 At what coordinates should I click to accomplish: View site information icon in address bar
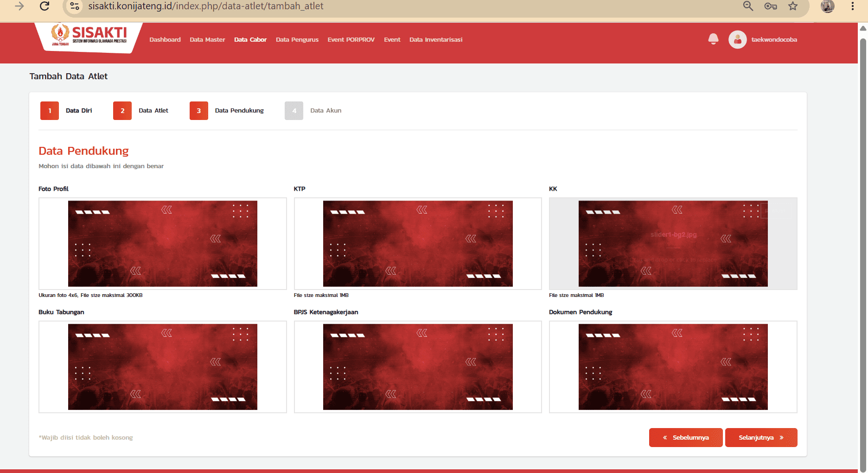tap(75, 6)
